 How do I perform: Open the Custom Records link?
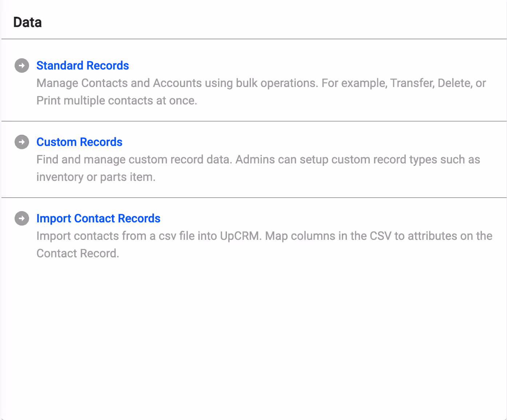coord(79,142)
